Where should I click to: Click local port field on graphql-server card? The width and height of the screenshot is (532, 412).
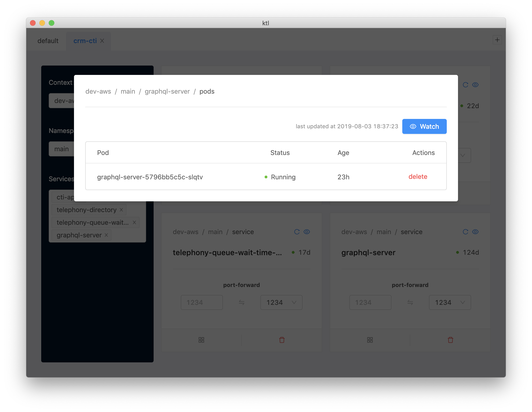[370, 302]
